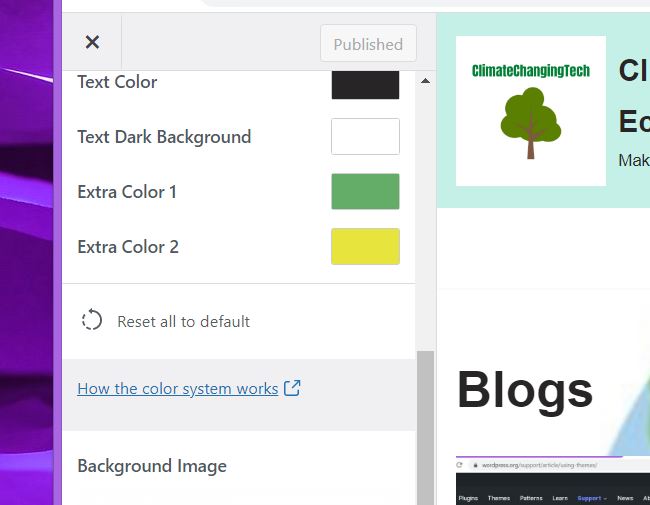This screenshot has height=505, width=650.
Task: Pick the yellow Extra Color 2 swatch
Action: coord(365,247)
